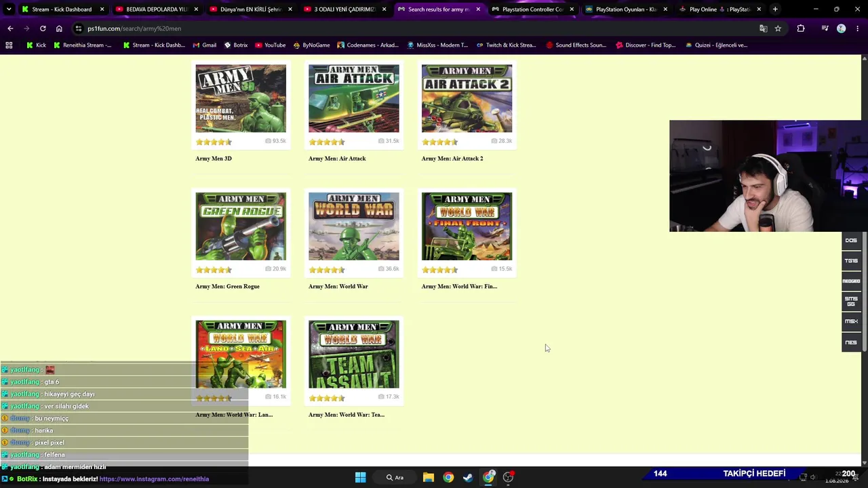Open the NES platform sidebar button
This screenshot has width=868, height=488.
pyautogui.click(x=851, y=342)
